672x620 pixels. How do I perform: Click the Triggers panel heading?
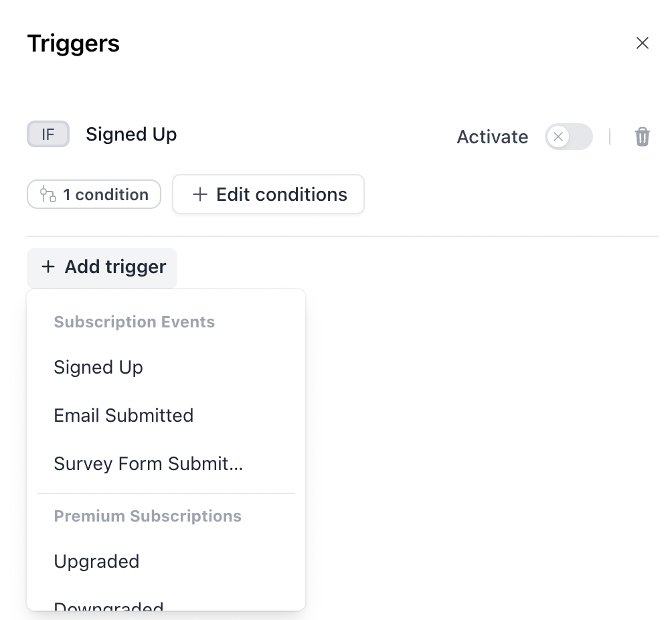(x=74, y=44)
